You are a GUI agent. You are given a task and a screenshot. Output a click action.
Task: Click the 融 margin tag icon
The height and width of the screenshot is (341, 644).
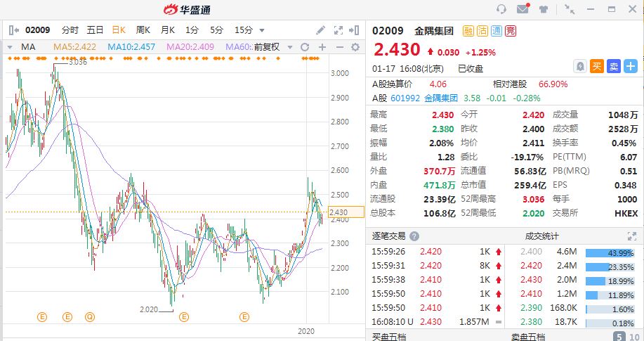468,31
